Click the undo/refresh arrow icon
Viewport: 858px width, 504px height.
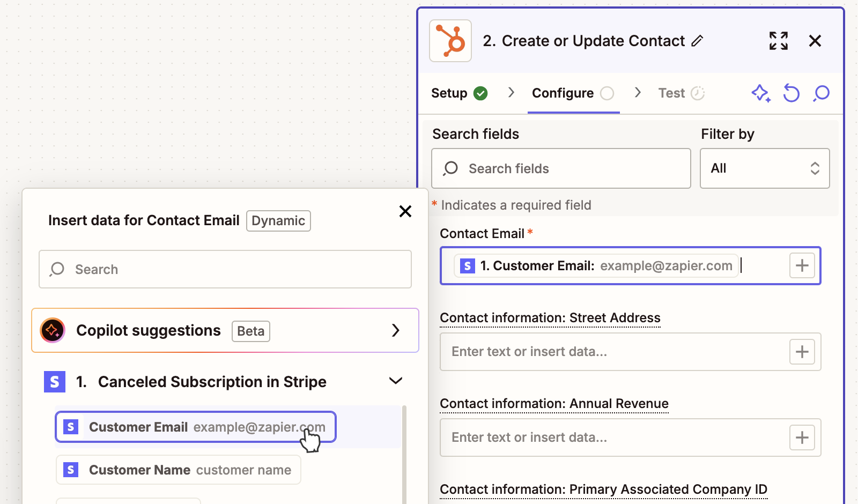(x=791, y=93)
